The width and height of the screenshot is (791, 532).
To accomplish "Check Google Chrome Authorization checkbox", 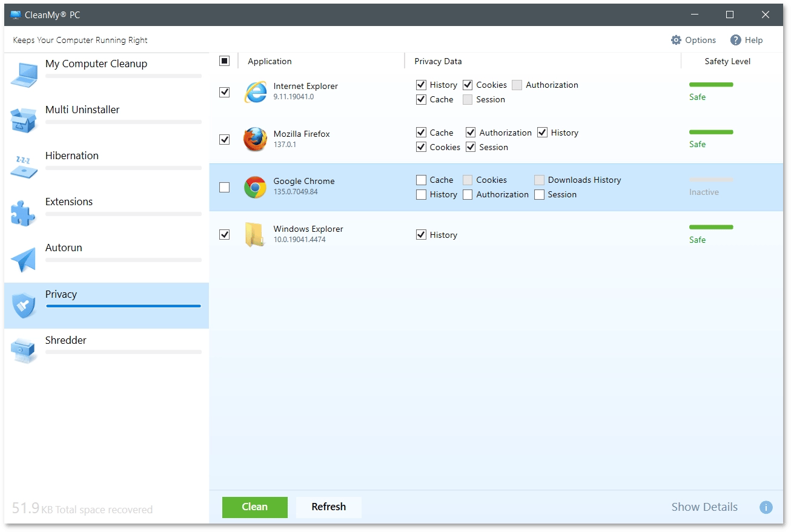I will (x=468, y=194).
